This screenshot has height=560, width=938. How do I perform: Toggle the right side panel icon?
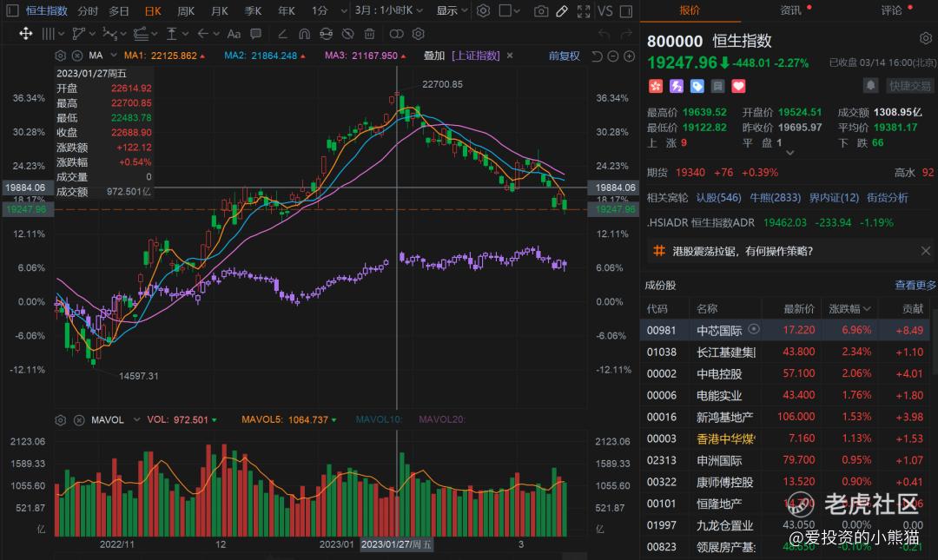point(626,10)
